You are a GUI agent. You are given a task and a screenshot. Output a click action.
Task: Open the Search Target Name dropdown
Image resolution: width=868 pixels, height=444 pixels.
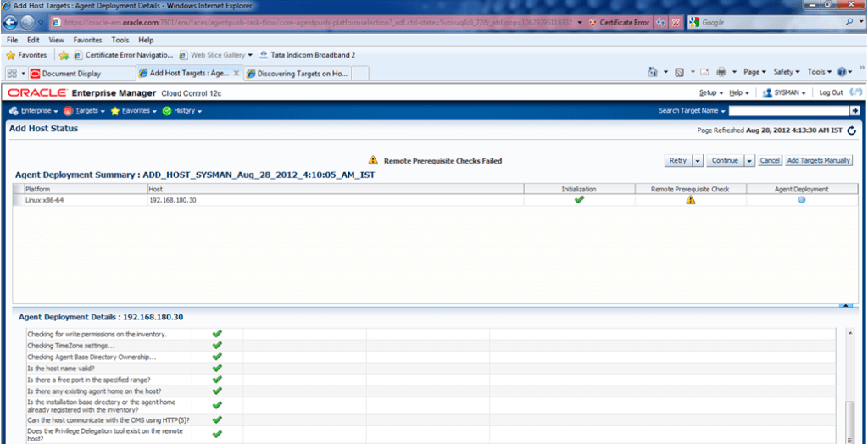click(x=692, y=111)
